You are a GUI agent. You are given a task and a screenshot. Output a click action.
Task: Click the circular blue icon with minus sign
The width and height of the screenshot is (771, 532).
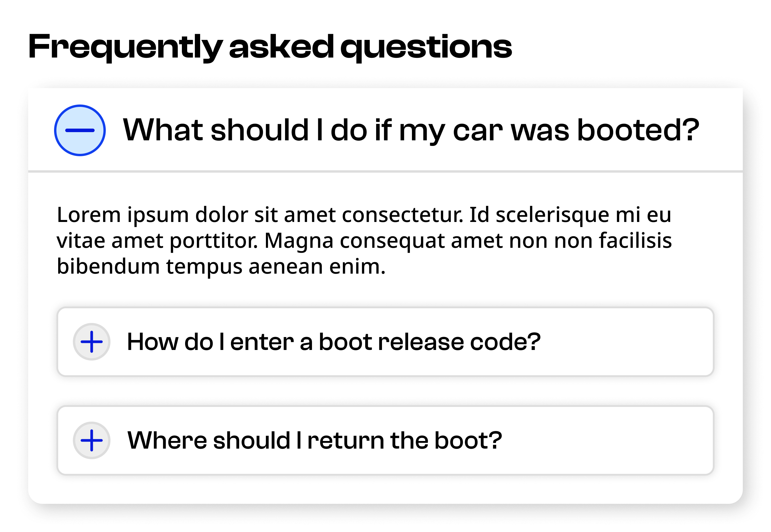(x=80, y=130)
